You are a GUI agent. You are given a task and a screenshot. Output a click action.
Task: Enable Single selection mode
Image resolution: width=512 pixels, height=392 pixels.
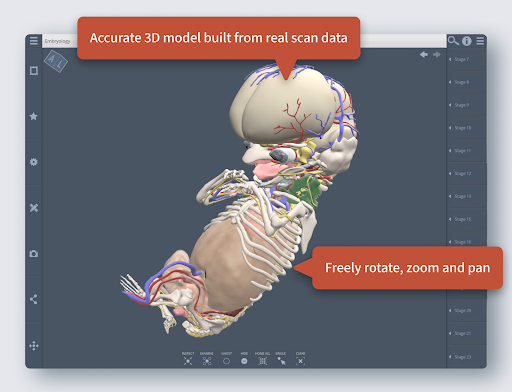281,361
